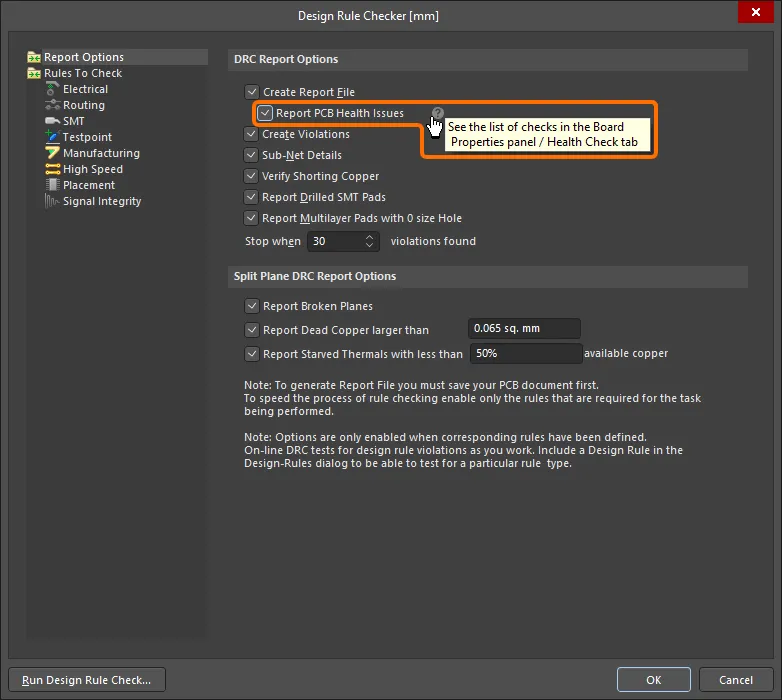Click the Cancel button
The image size is (782, 700).
click(736, 680)
